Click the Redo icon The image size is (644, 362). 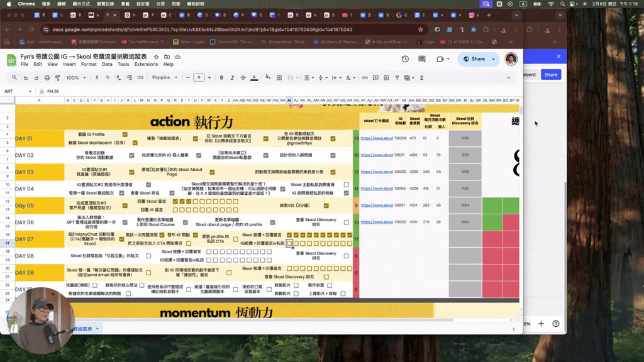point(36,77)
